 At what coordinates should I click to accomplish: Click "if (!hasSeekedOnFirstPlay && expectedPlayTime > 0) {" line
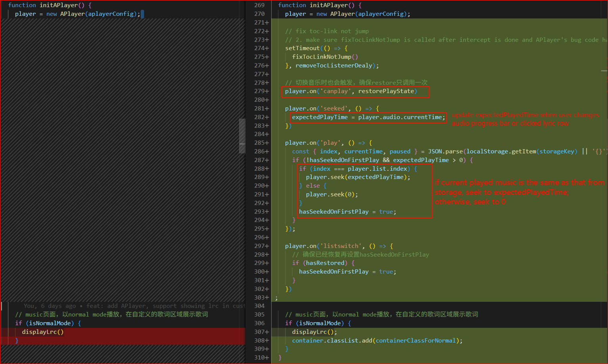[382, 160]
